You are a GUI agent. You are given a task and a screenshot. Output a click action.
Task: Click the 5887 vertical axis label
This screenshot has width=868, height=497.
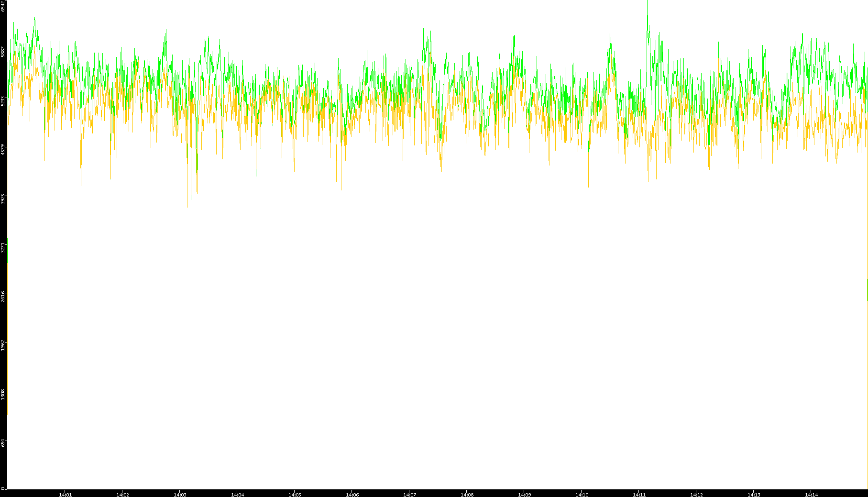coord(3,52)
